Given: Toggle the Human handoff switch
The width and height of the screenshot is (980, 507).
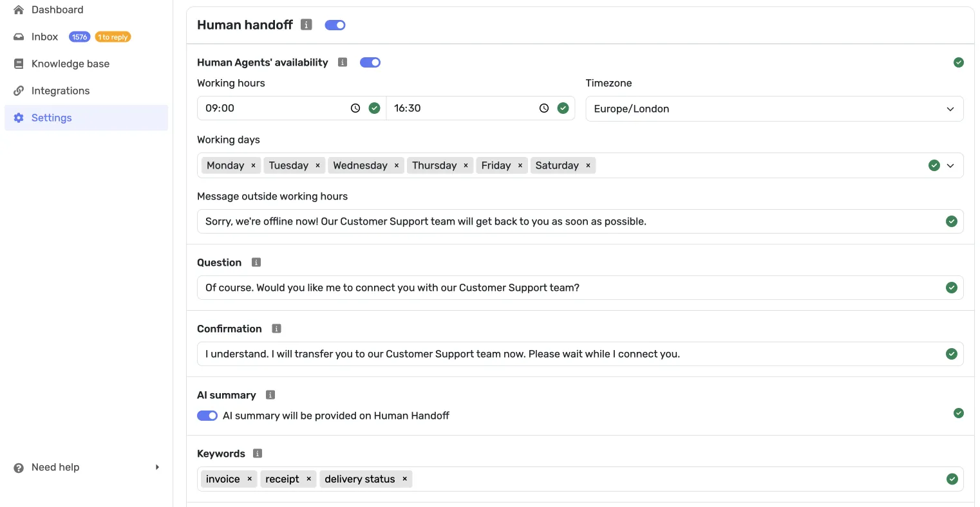Looking at the screenshot, I should (335, 25).
